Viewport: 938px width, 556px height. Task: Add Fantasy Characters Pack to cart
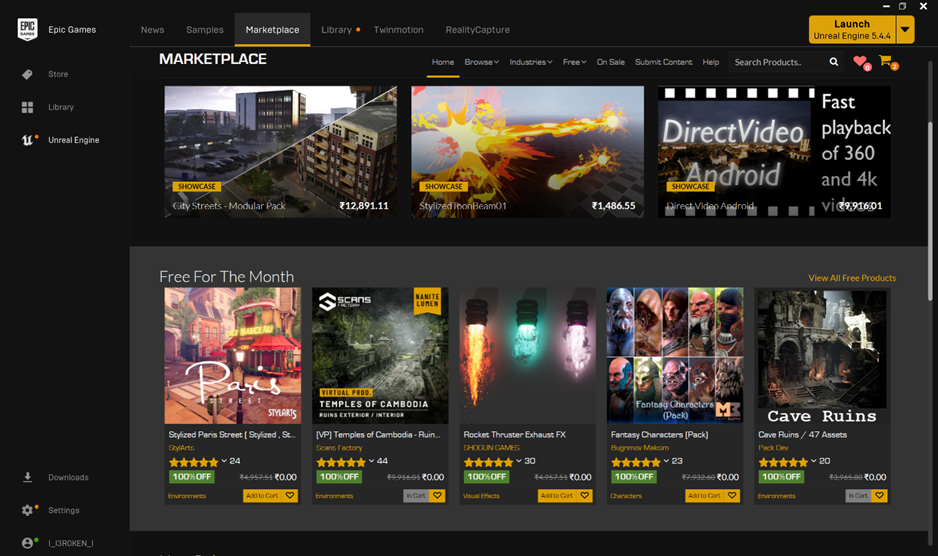[704, 496]
